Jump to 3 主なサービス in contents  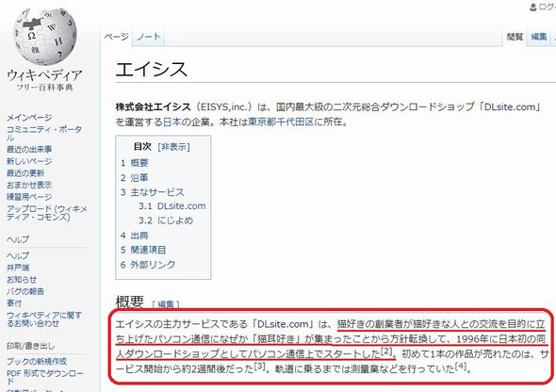[x=152, y=192]
